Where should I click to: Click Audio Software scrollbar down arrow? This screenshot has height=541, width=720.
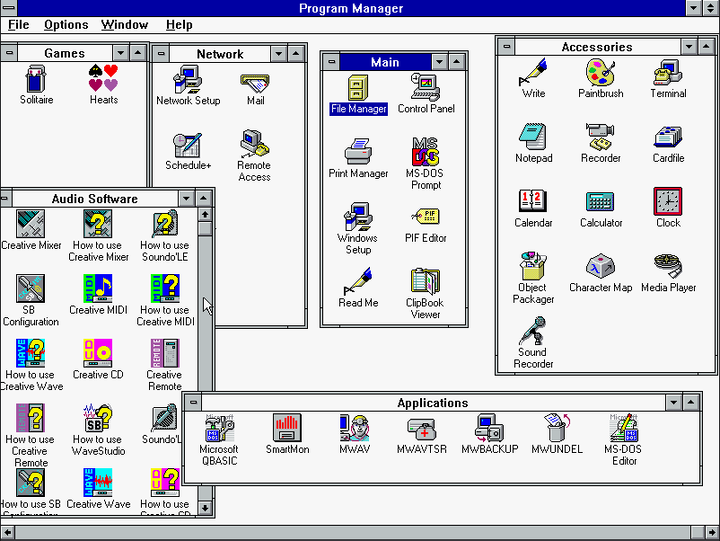pos(205,508)
